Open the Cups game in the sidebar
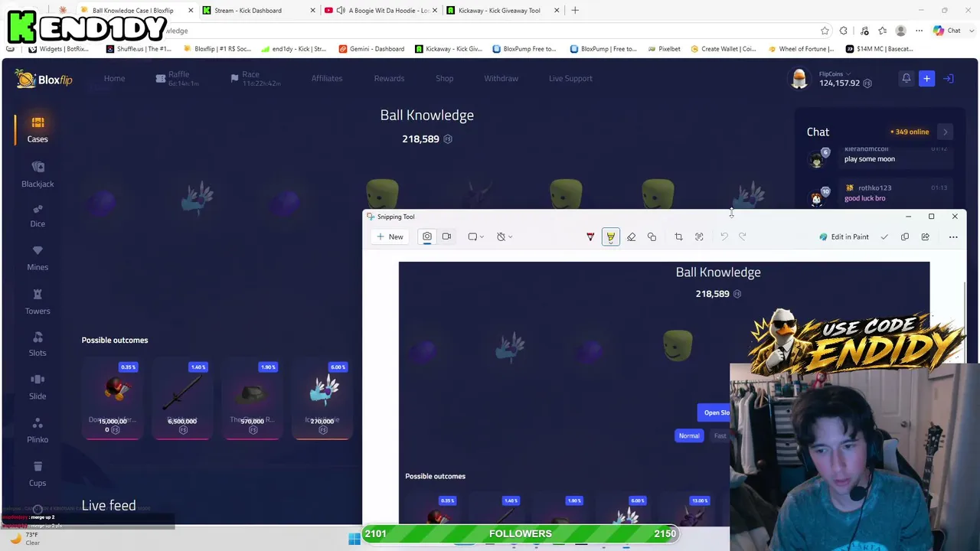 coord(38,474)
